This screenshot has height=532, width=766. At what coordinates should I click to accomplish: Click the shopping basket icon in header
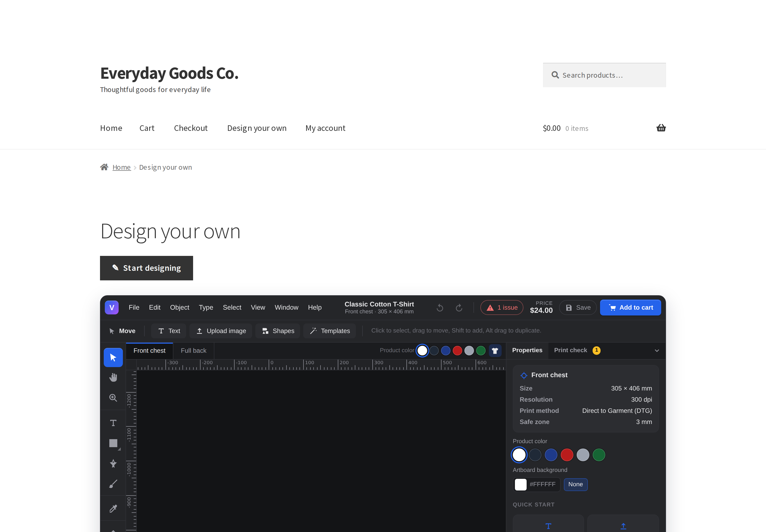(x=661, y=128)
